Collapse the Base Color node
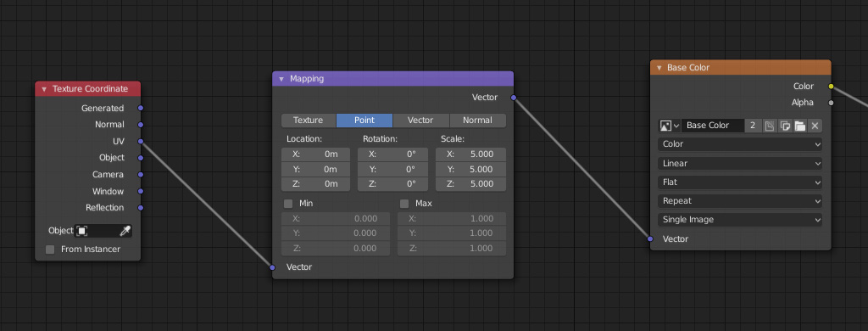868x331 pixels. pyautogui.click(x=659, y=68)
